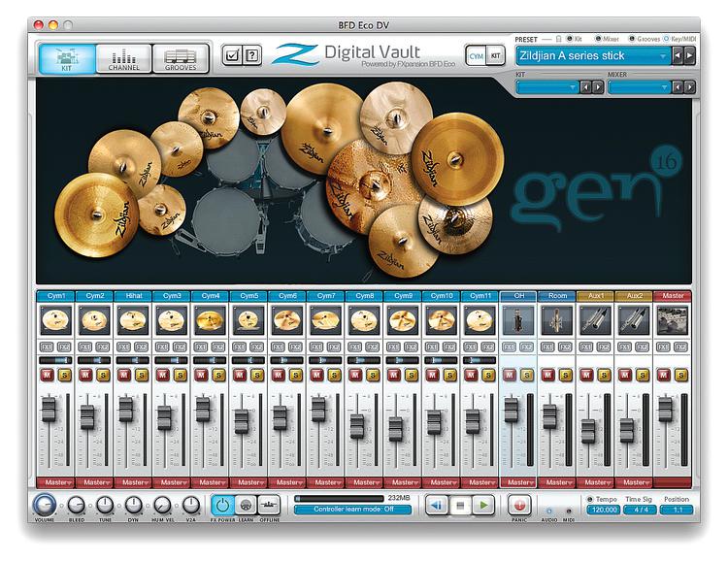Select the Hihat channel thumbnail
The image size is (728, 561).
(x=133, y=320)
